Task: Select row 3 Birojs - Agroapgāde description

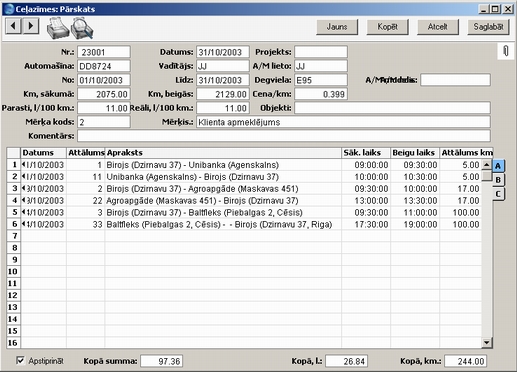Action: coord(223,189)
